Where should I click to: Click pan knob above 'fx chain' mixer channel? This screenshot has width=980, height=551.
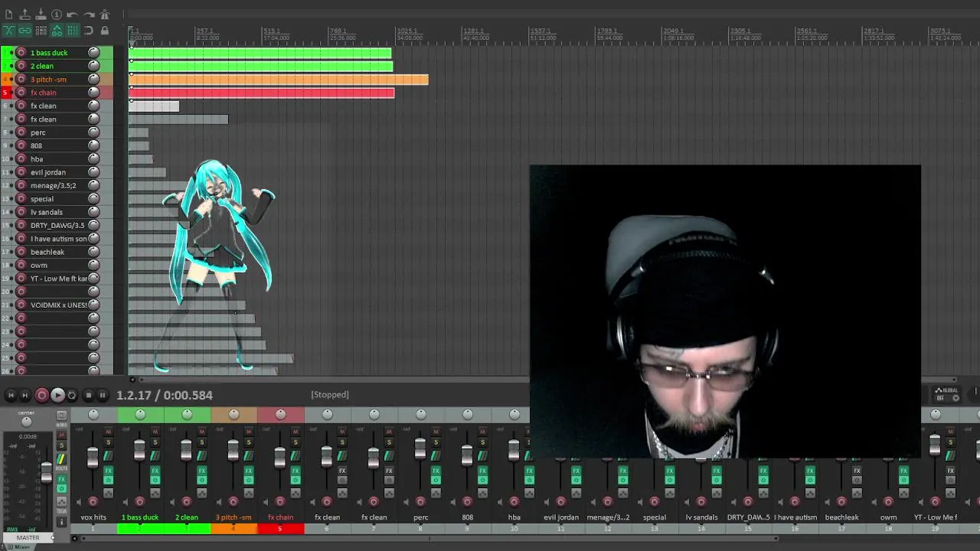[280, 414]
